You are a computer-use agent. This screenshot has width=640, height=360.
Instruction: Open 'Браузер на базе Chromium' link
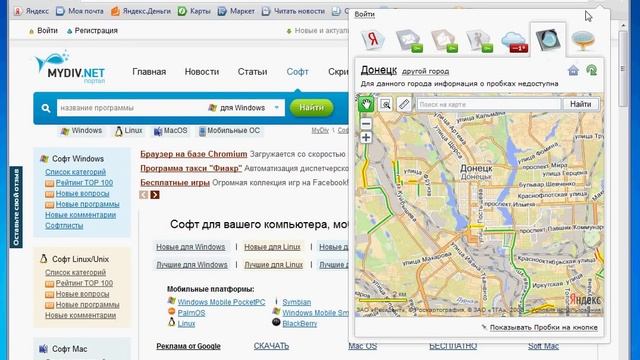(x=193, y=154)
